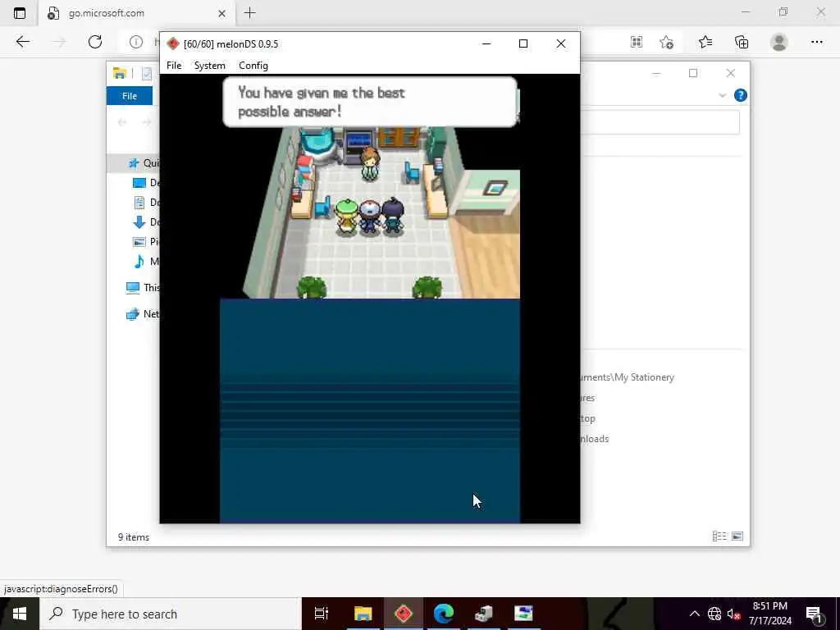Advance the game dialogue text box

point(370,102)
